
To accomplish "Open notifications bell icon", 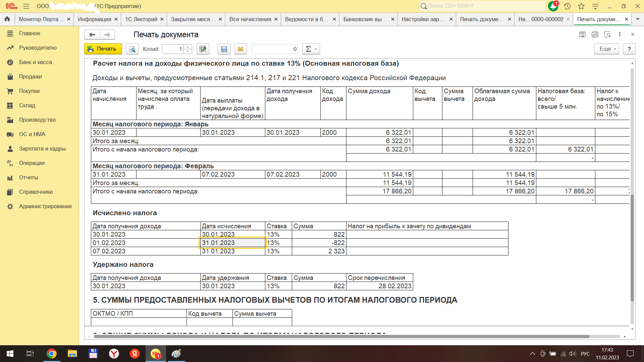I will (x=552, y=6).
